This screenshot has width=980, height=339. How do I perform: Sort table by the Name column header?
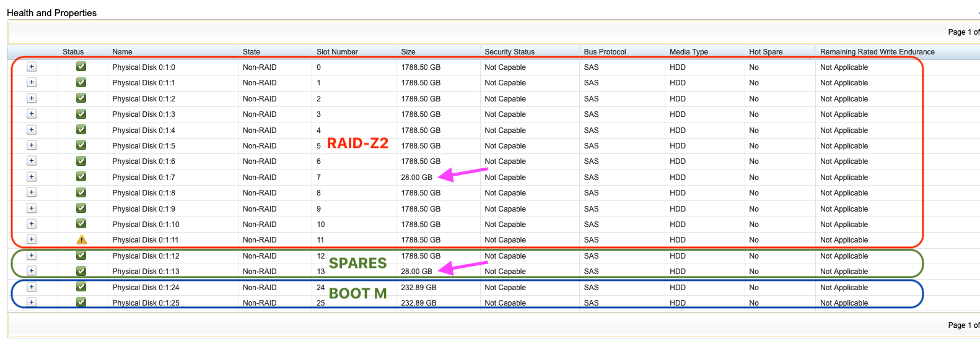[122, 52]
